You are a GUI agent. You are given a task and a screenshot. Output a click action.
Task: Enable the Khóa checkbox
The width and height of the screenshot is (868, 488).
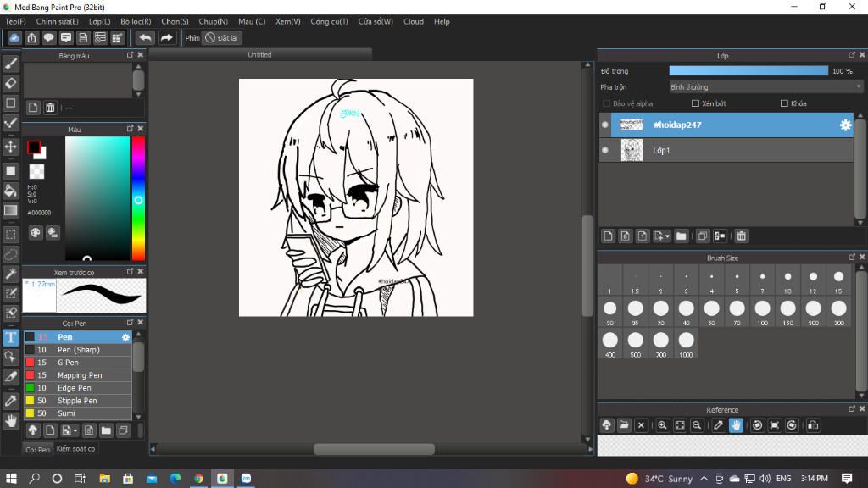pyautogui.click(x=784, y=103)
